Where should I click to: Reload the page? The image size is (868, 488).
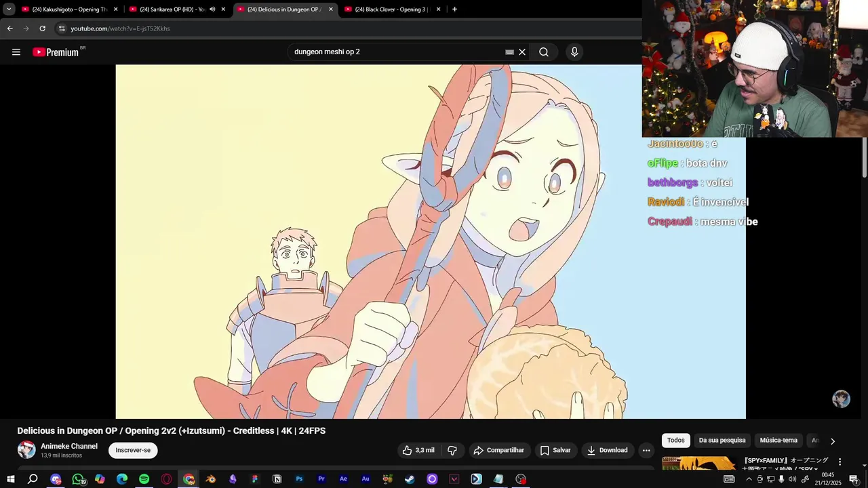42,28
